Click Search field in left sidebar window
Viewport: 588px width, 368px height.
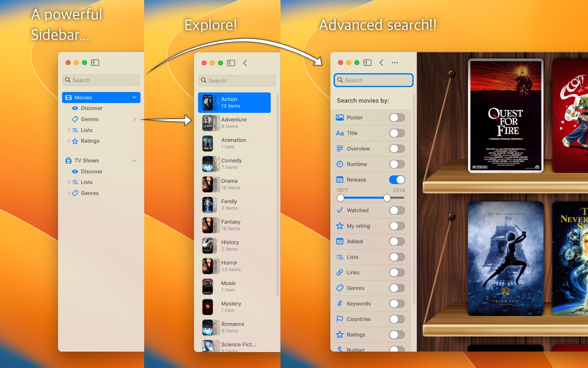coord(101,80)
